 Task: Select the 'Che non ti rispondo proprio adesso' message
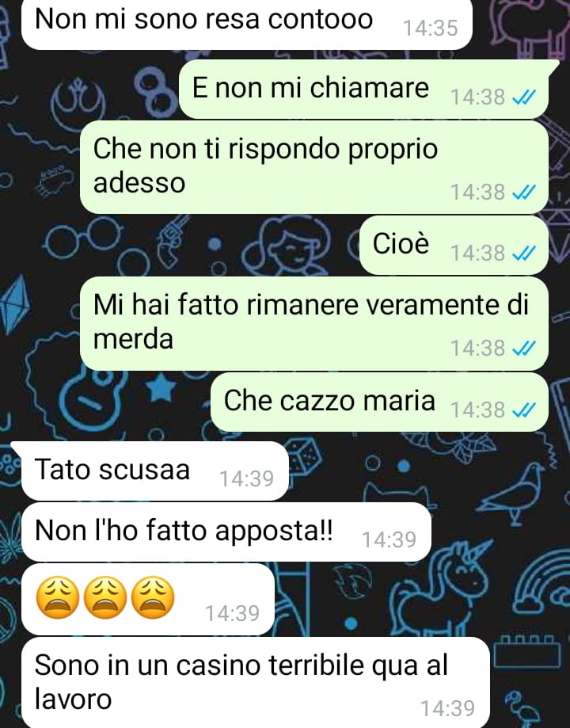[314, 167]
